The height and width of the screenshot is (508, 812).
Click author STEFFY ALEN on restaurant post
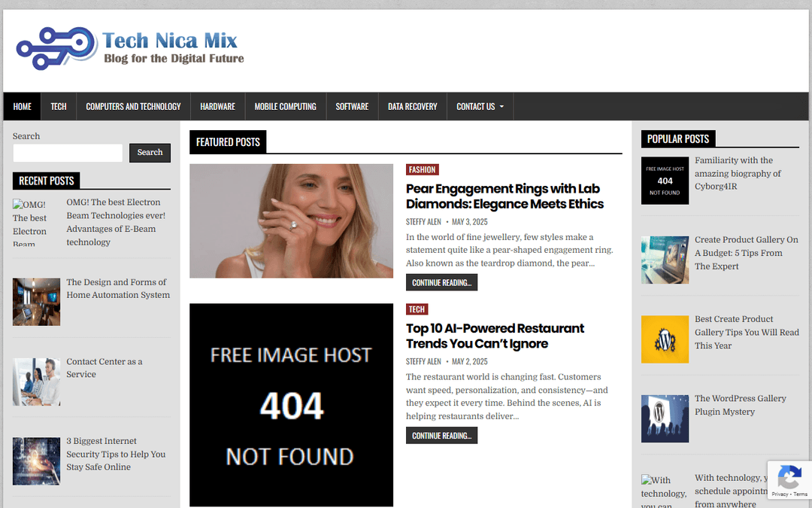[x=423, y=361]
